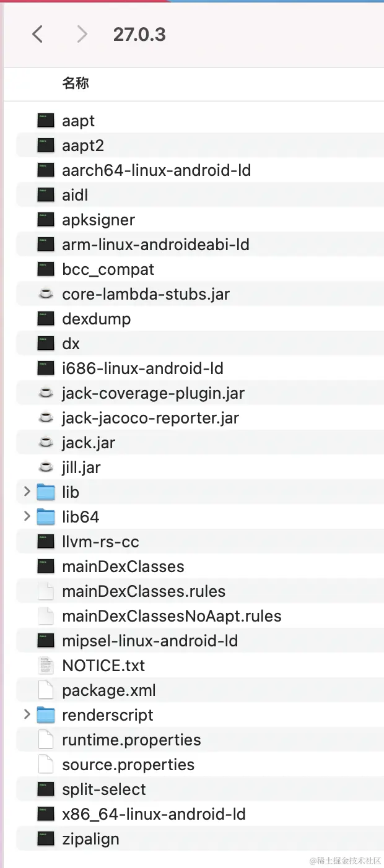The height and width of the screenshot is (868, 384).
Task: Select the mainDexClasses executable icon
Action: point(46,566)
